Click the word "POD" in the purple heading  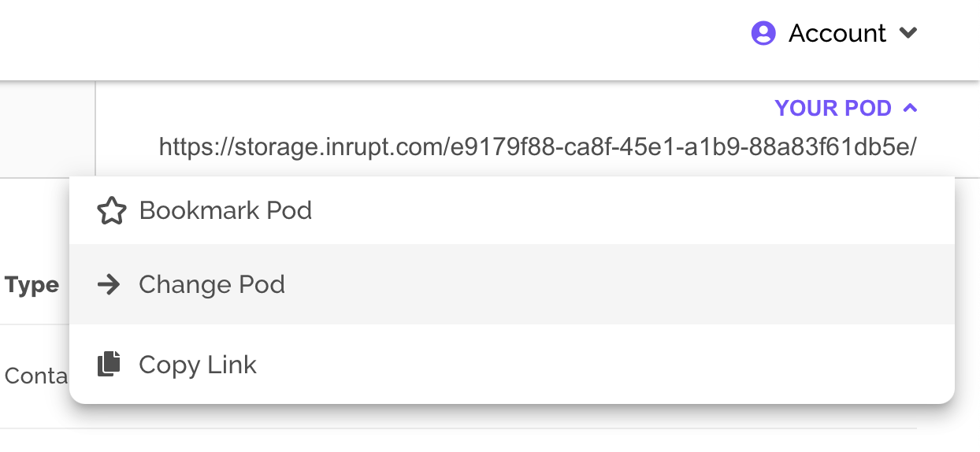pyautogui.click(x=866, y=108)
